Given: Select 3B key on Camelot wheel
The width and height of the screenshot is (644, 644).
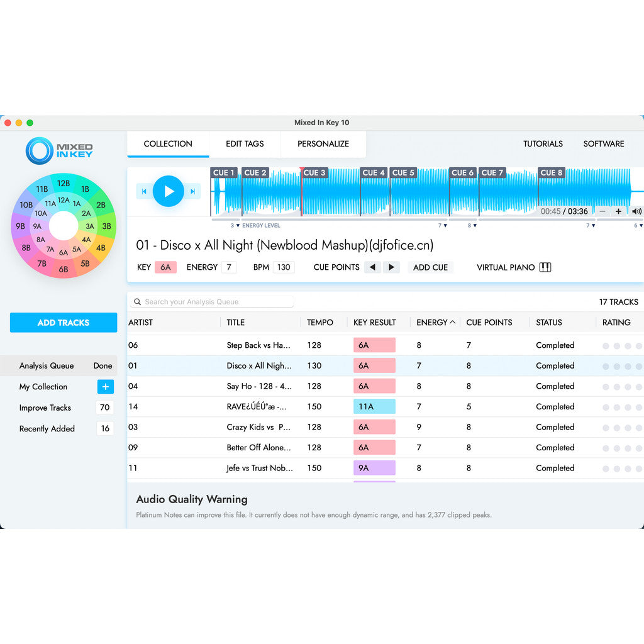Looking at the screenshot, I should click(107, 226).
